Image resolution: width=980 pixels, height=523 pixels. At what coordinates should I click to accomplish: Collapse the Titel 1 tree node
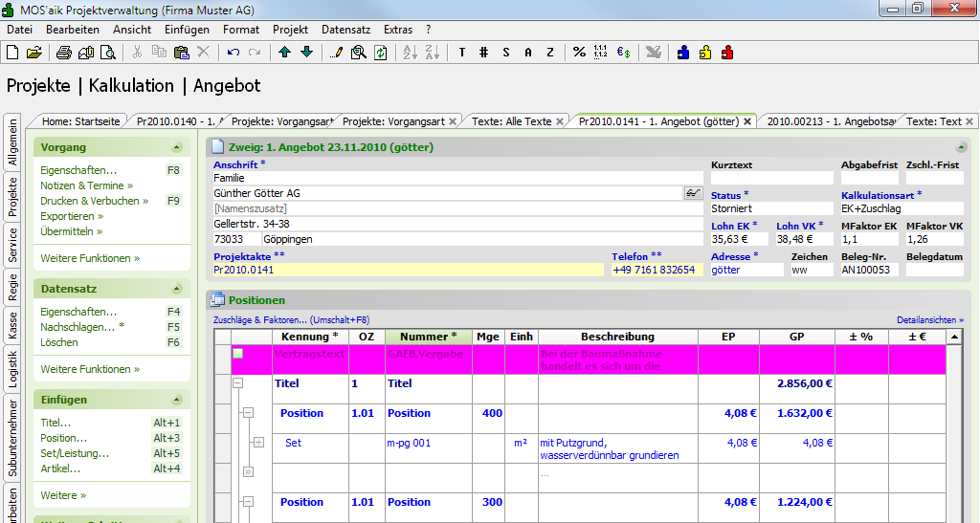click(237, 383)
